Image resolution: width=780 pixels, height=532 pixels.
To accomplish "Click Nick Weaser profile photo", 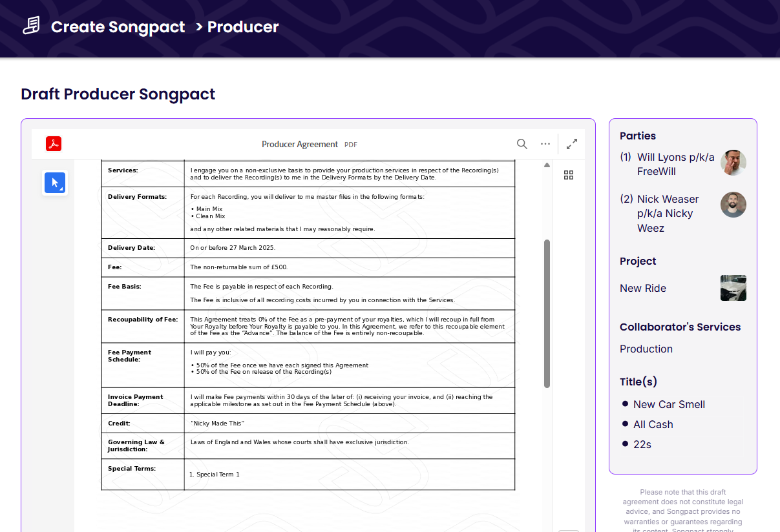I will (x=733, y=205).
